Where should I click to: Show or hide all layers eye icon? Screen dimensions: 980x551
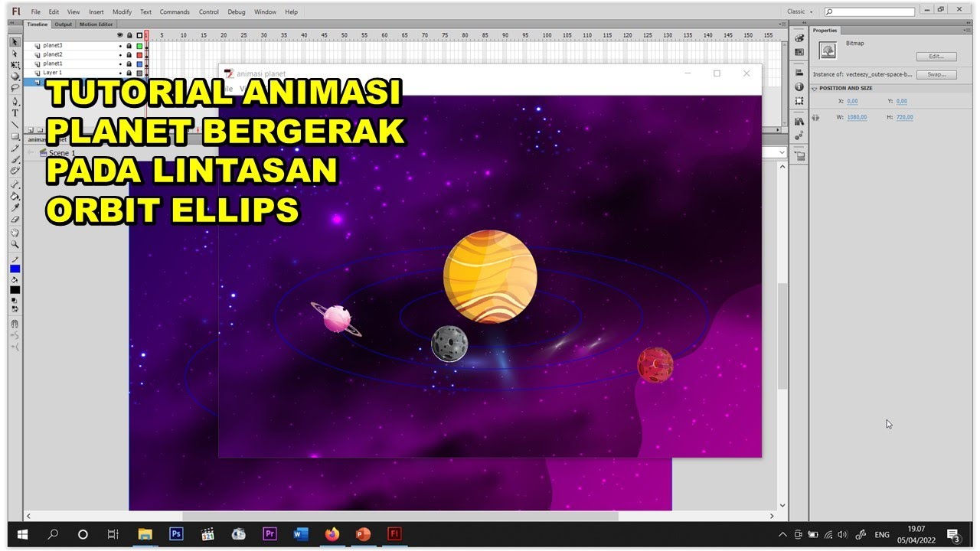click(x=120, y=35)
